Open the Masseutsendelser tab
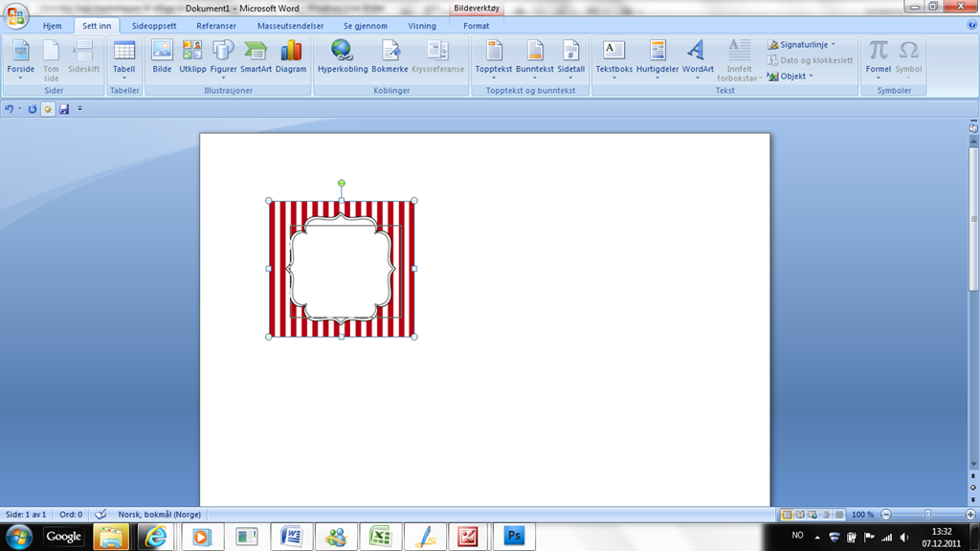Screen dimensions: 980x551 pos(291,26)
